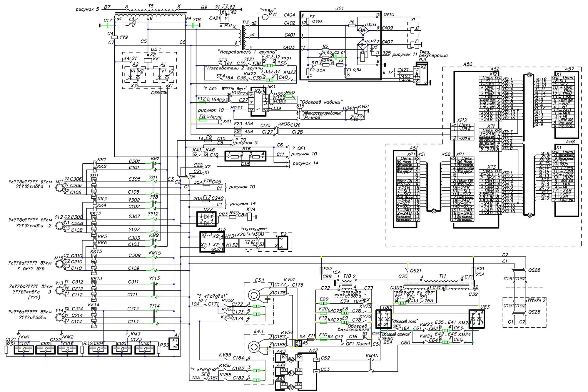Image resolution: width=588 pixels, height=392 pixels.
Task: Click the KM15 contactor label
Action: point(155,253)
